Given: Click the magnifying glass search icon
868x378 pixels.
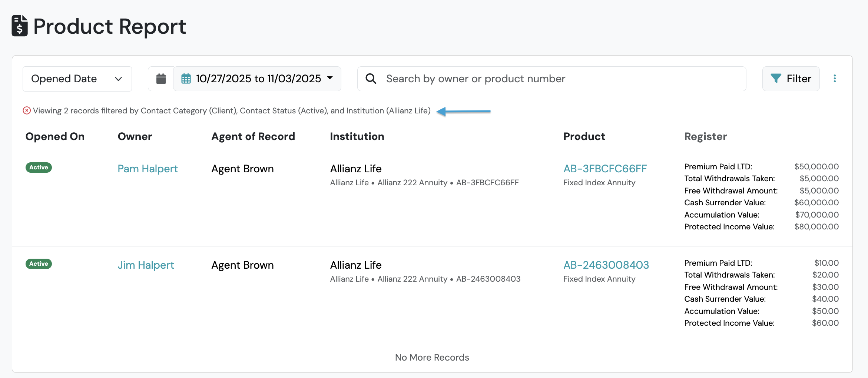Looking at the screenshot, I should [x=371, y=79].
